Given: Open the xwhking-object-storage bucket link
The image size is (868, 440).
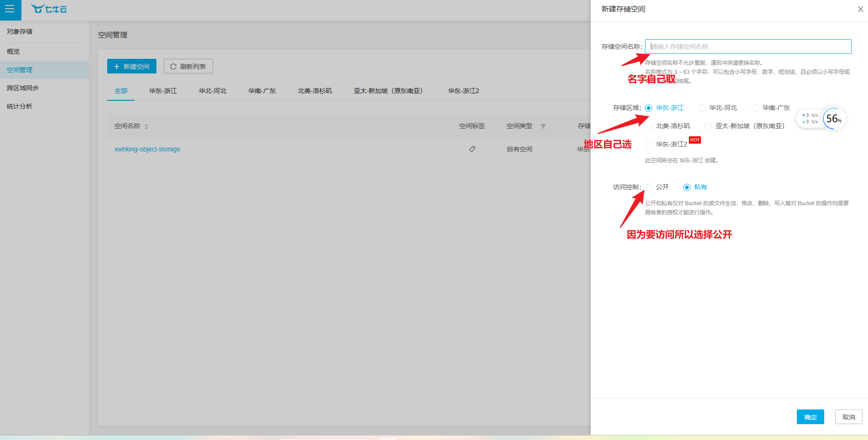Looking at the screenshot, I should pyautogui.click(x=147, y=149).
